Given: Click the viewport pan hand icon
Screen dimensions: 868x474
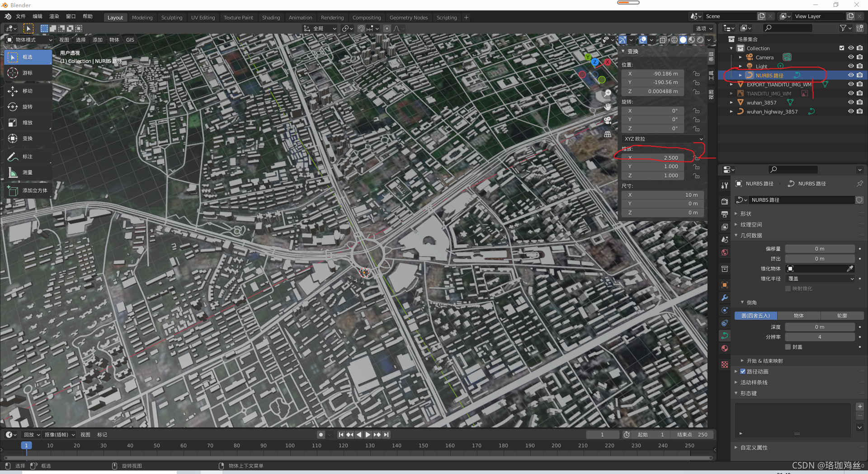Looking at the screenshot, I should 608,107.
